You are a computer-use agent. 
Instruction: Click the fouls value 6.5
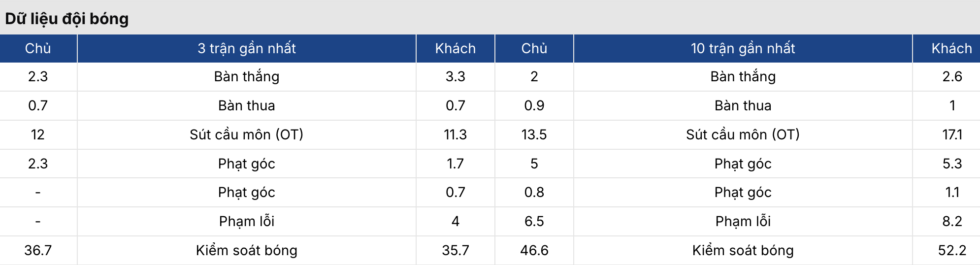pos(534,221)
